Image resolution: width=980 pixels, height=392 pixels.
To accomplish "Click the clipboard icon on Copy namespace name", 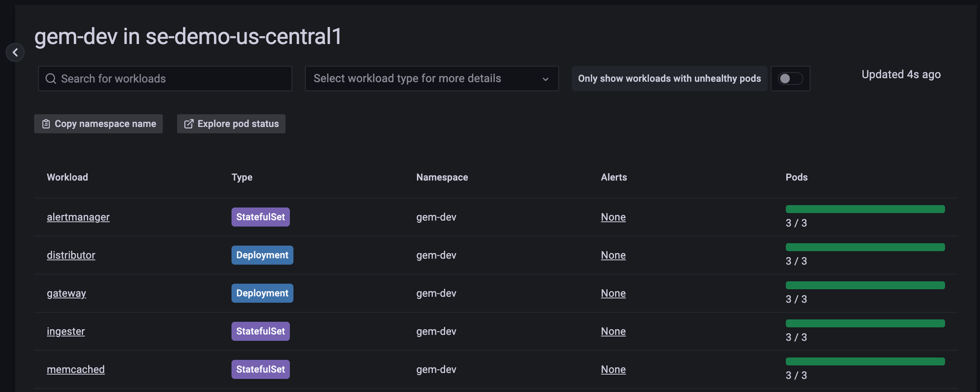I will pyautogui.click(x=46, y=123).
